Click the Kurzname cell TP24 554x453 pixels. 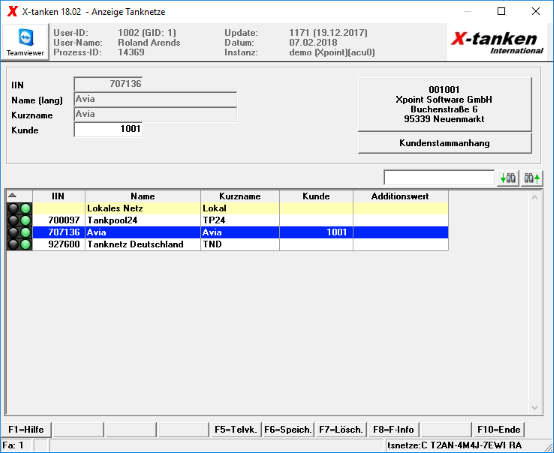[240, 220]
